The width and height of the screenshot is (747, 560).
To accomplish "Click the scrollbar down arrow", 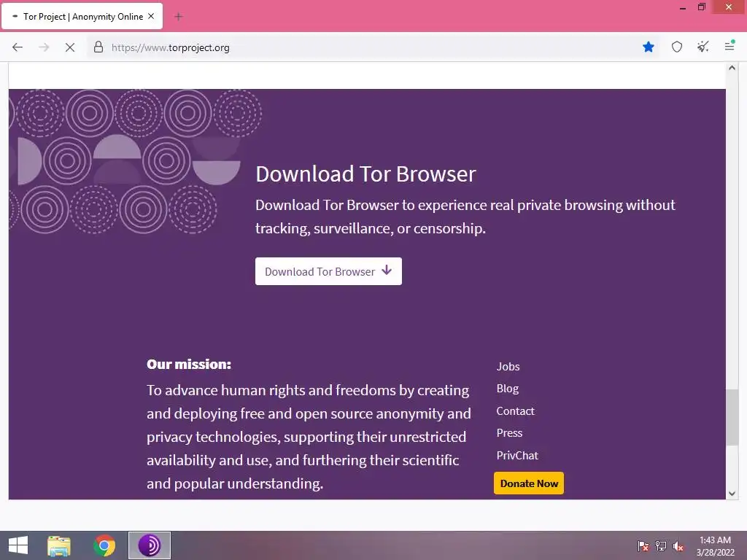I will pos(732,494).
